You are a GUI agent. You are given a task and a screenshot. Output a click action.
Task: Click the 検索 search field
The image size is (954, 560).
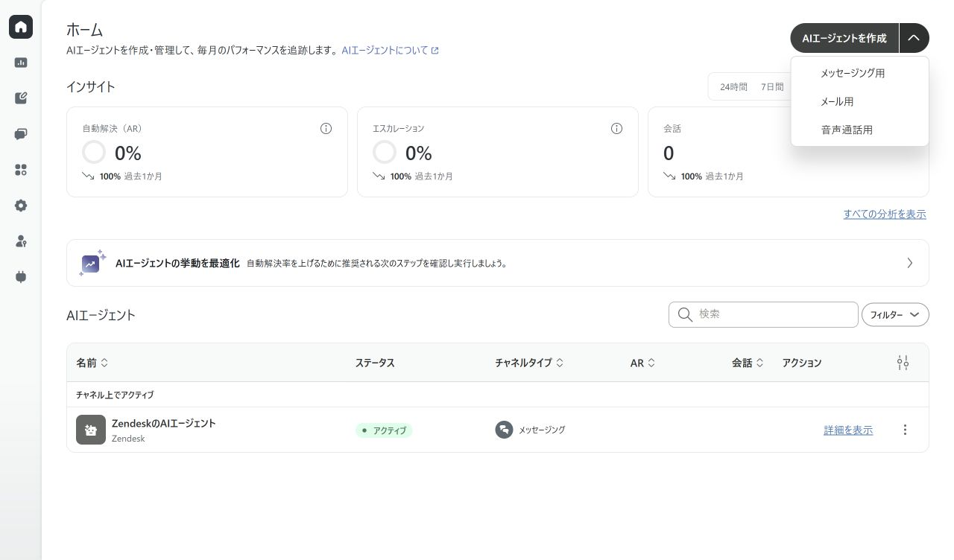pos(763,314)
